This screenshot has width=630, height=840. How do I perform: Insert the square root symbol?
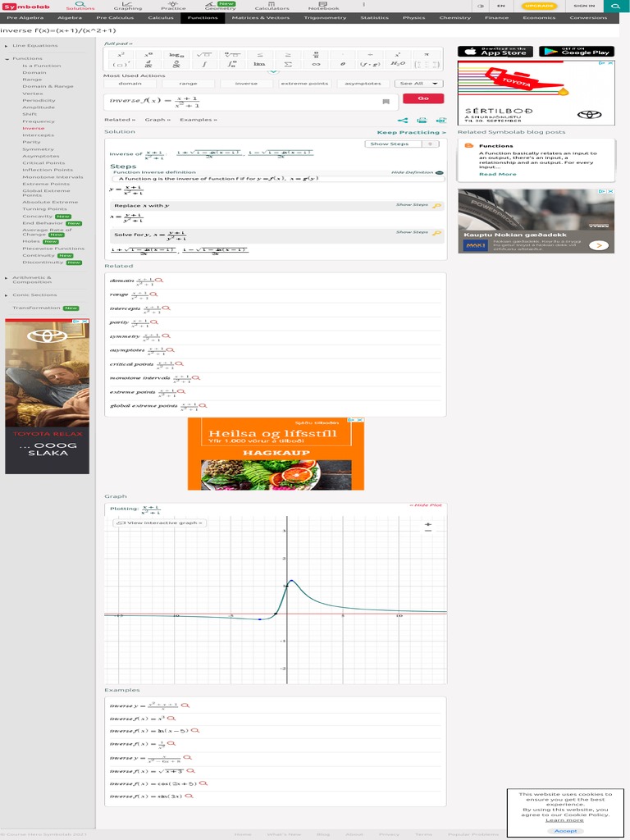point(203,55)
